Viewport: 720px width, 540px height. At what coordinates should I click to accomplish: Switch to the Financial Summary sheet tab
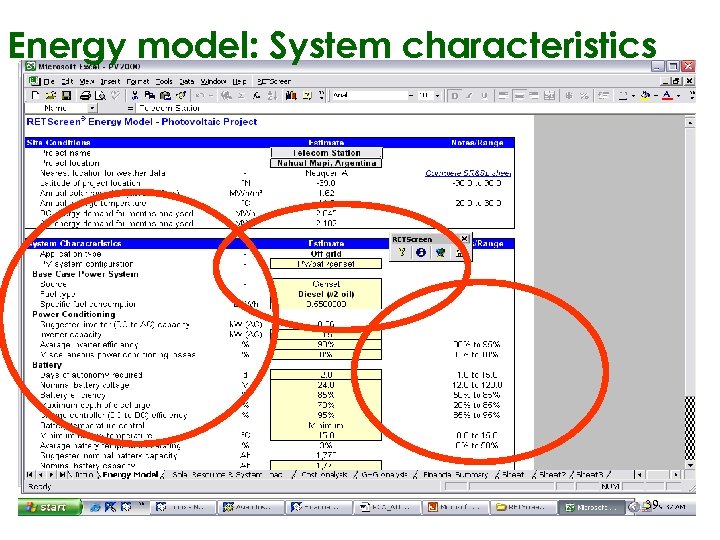tap(455, 475)
